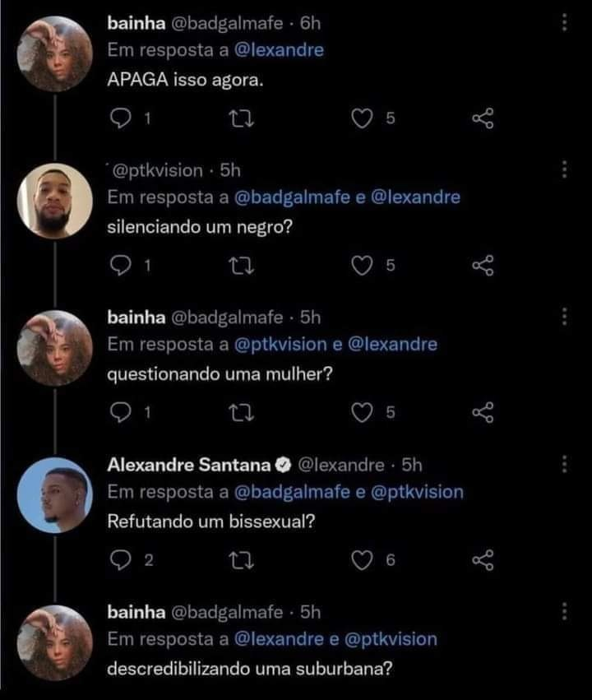Screen dimensions: 592x700
Task: Like the "APAGA isso agora." tweet
Action: (363, 118)
